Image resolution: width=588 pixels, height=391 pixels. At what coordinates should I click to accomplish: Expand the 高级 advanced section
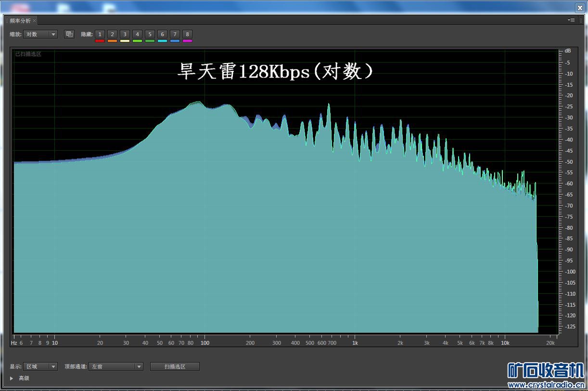12,378
